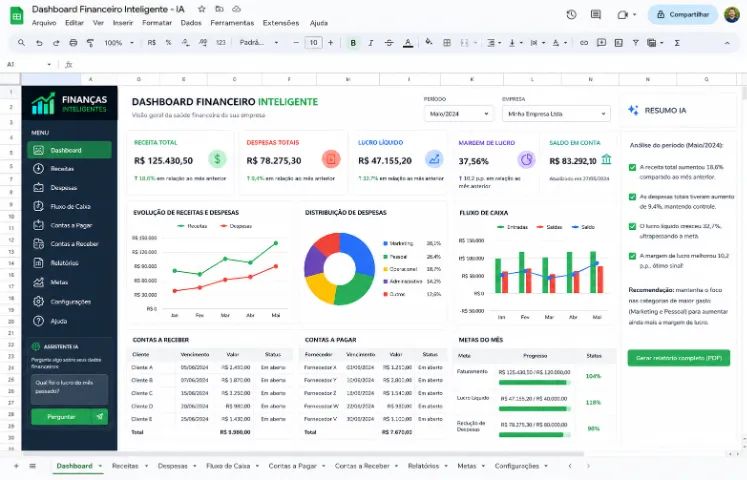Image resolution: width=747 pixels, height=480 pixels.
Task: Open the Extensões menu
Action: (281, 23)
